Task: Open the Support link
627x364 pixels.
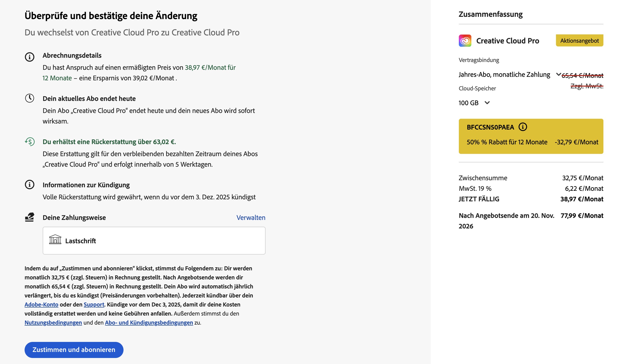Action: click(x=94, y=305)
